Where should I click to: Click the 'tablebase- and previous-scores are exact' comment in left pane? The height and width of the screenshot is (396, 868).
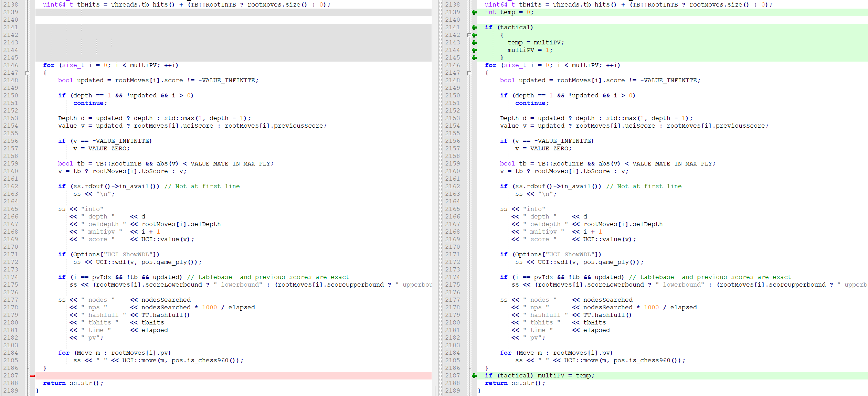(x=268, y=277)
